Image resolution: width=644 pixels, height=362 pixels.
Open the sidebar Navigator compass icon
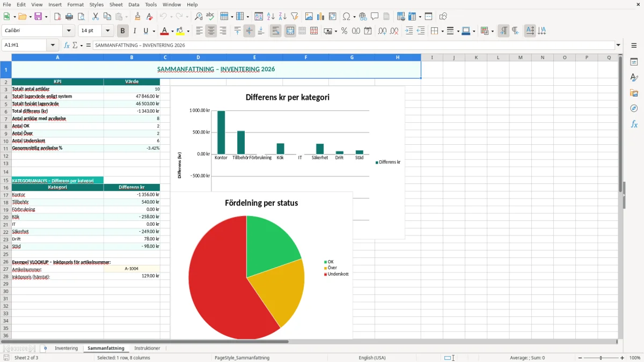pyautogui.click(x=634, y=108)
